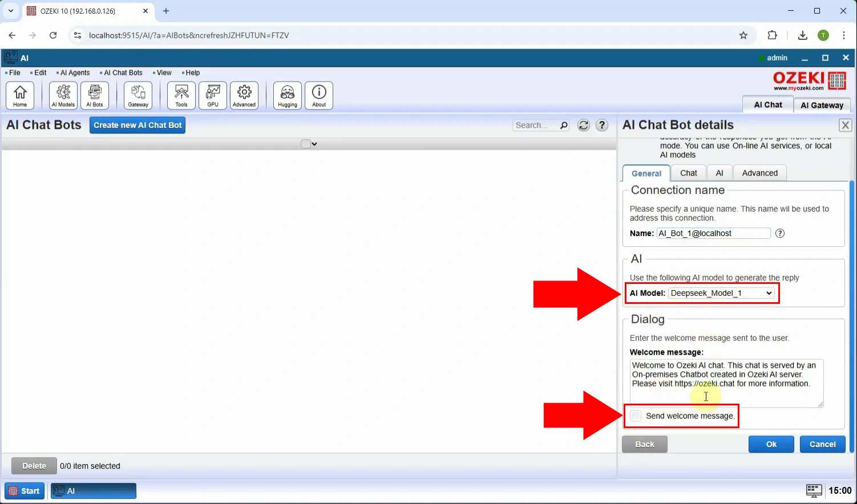Reload the page in the browser

click(x=53, y=35)
